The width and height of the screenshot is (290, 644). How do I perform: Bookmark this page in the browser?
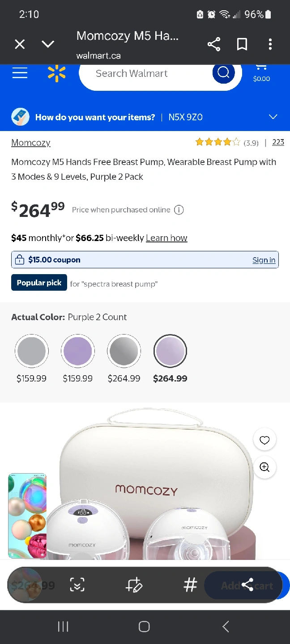pos(242,44)
